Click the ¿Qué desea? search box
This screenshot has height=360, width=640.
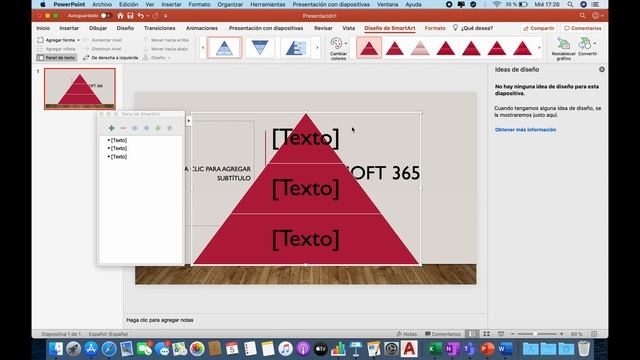click(x=473, y=28)
